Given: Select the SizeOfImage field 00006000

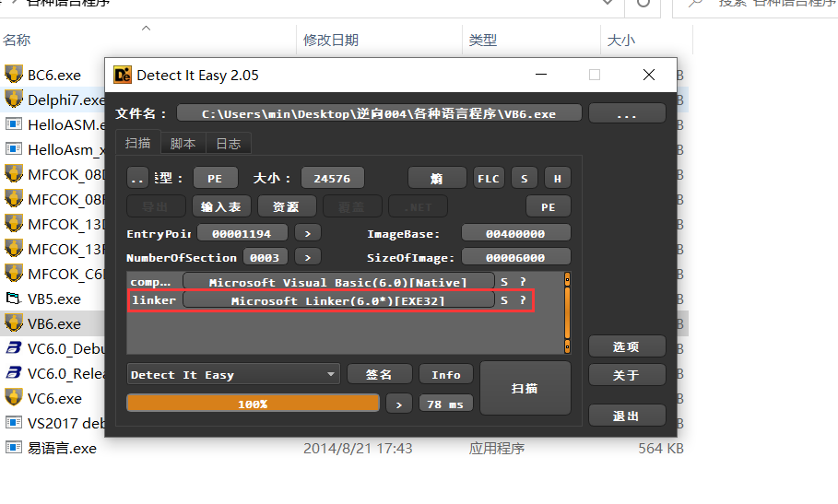Looking at the screenshot, I should click(515, 257).
